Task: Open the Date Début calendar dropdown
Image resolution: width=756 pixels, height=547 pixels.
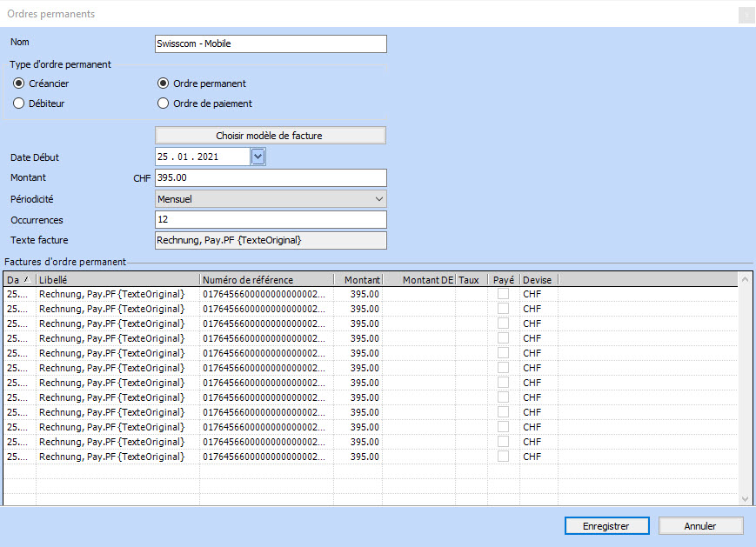Action: (258, 157)
